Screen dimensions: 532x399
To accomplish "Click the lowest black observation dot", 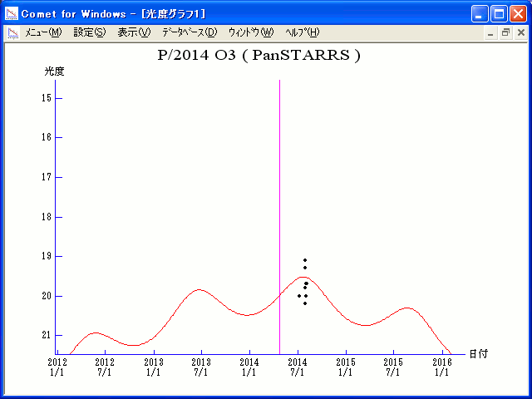I will click(305, 303).
